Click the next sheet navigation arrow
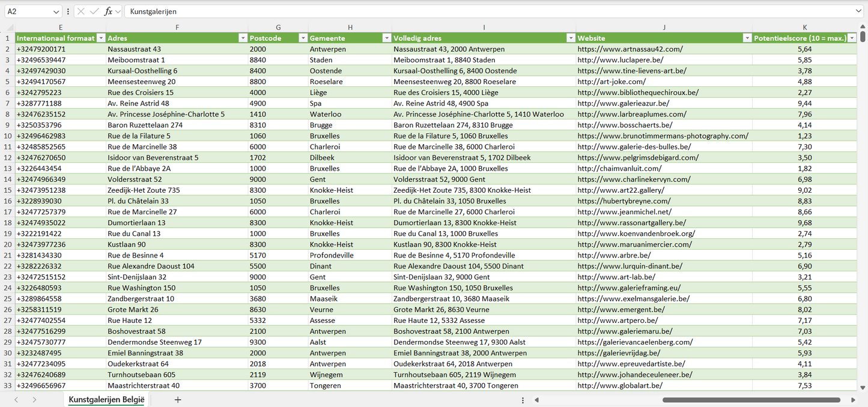The image size is (868, 407). [34, 400]
